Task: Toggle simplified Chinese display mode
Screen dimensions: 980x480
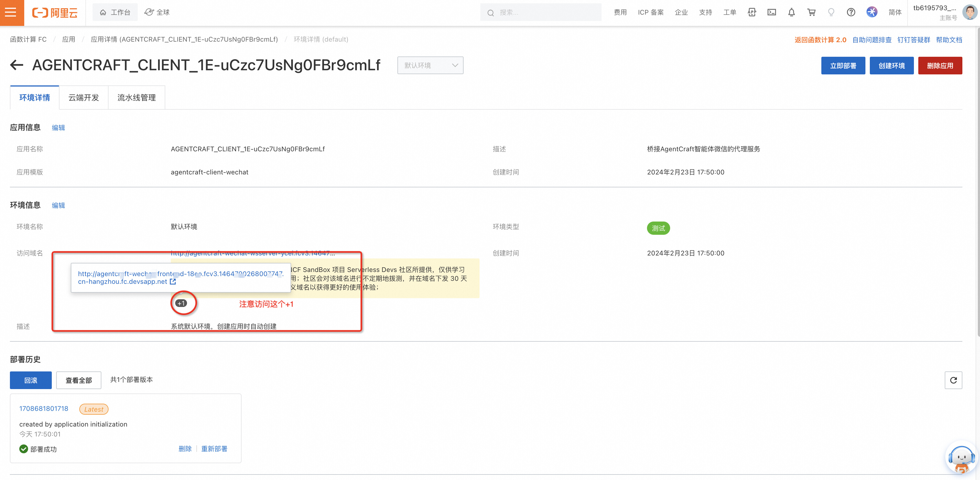Action: (x=895, y=12)
